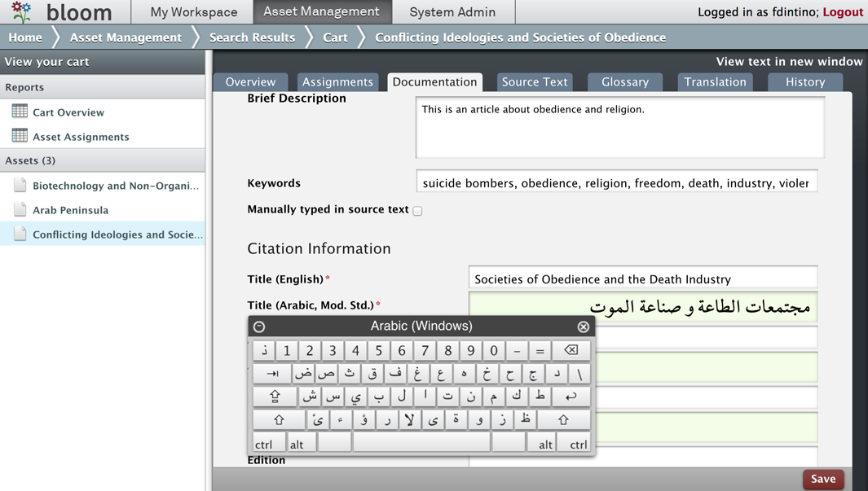Open the System Admin menu

(x=452, y=12)
